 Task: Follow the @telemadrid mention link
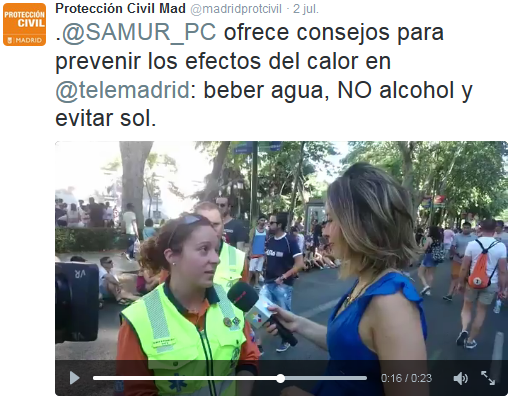click(x=123, y=90)
